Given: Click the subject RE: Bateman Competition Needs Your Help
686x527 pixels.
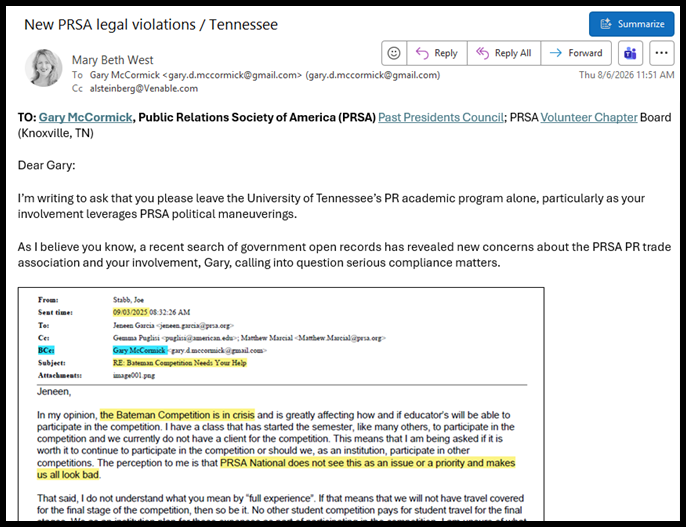Looking at the screenshot, I should pos(180,363).
